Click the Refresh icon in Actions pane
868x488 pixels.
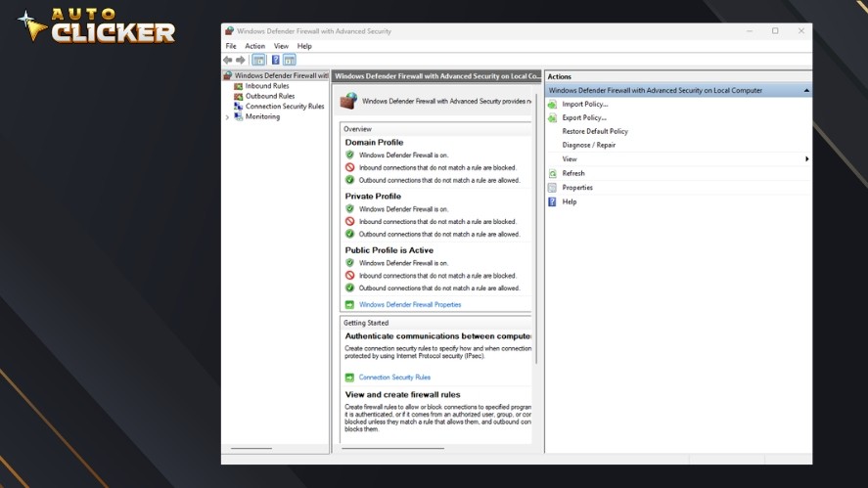[x=553, y=173]
